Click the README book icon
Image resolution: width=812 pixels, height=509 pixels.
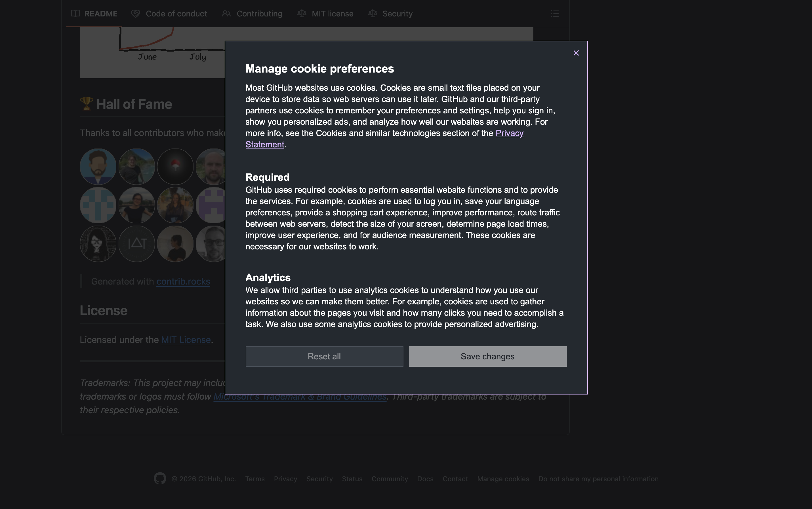(75, 14)
